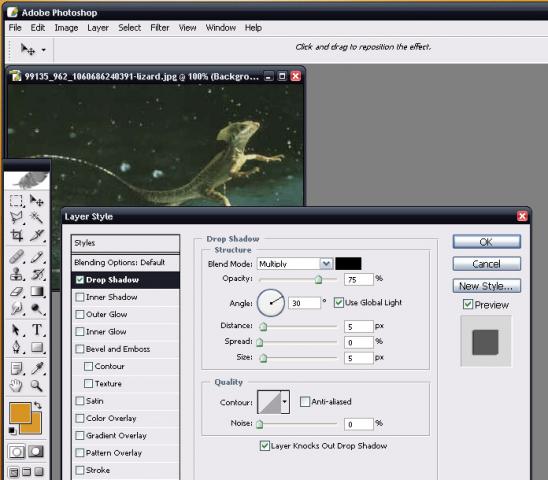This screenshot has height=480, width=548.
Task: Click the switch foreground and background colors arrow
Action: (38, 406)
